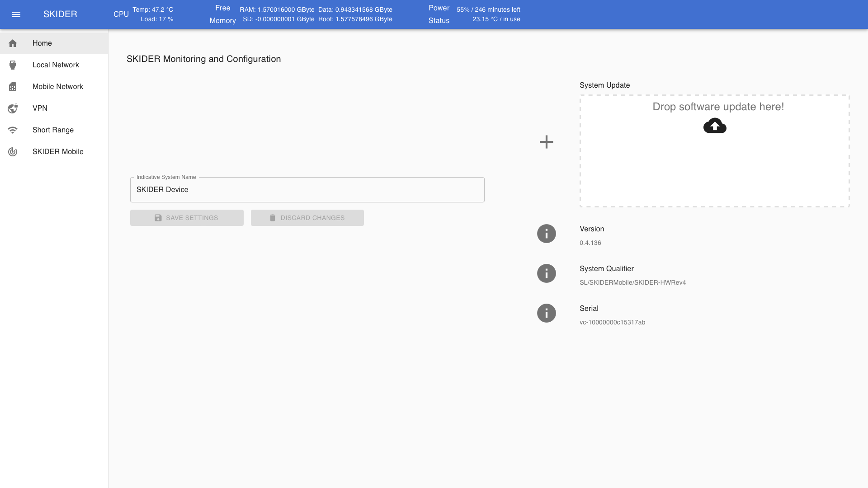This screenshot has height=488, width=868.
Task: Click the CPU temperature reading 47.2 °C
Action: coord(153,9)
